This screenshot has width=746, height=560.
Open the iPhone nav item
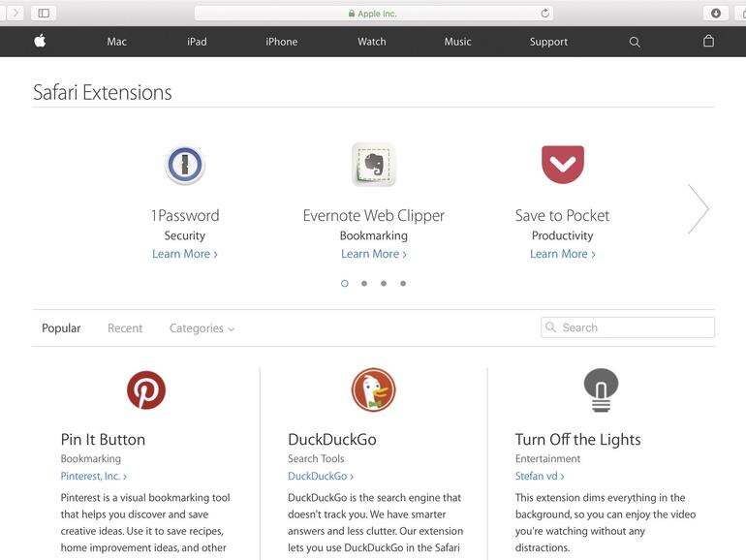[x=282, y=42]
